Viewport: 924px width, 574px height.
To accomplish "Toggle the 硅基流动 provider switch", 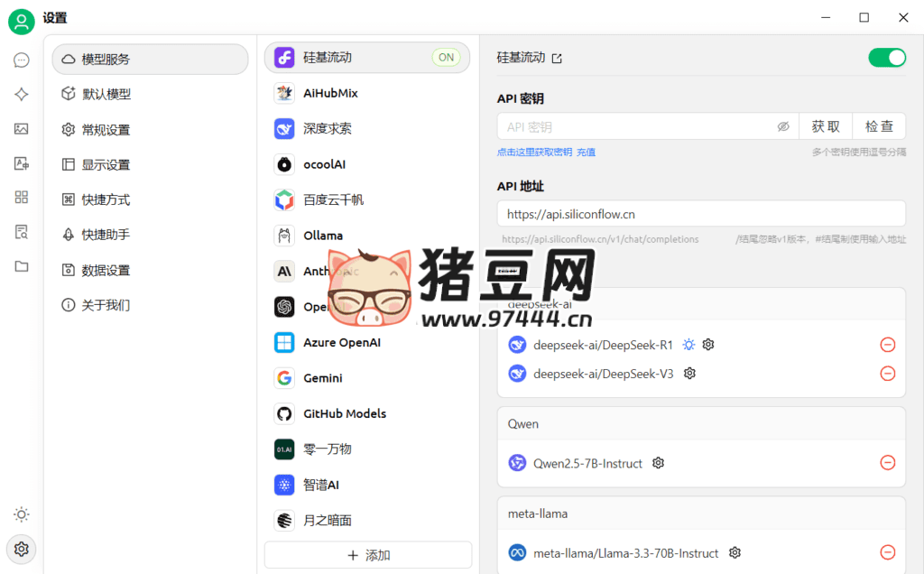I will 887,58.
